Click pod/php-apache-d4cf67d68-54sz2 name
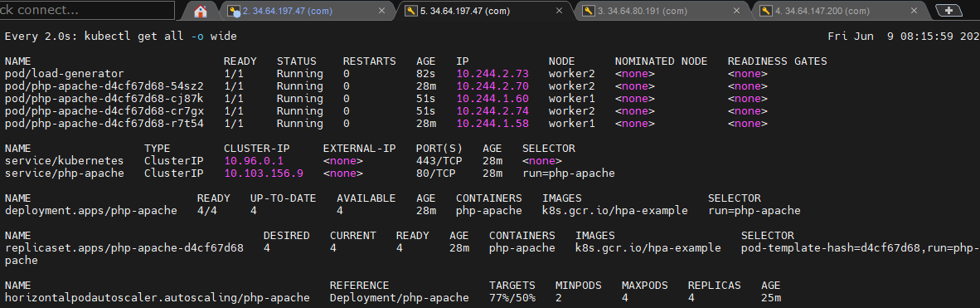Screen dimensions: 980x308 [x=104, y=86]
